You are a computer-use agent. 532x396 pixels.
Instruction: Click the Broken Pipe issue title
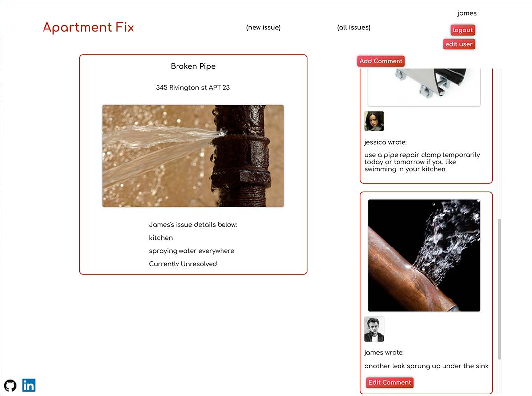[193, 66]
